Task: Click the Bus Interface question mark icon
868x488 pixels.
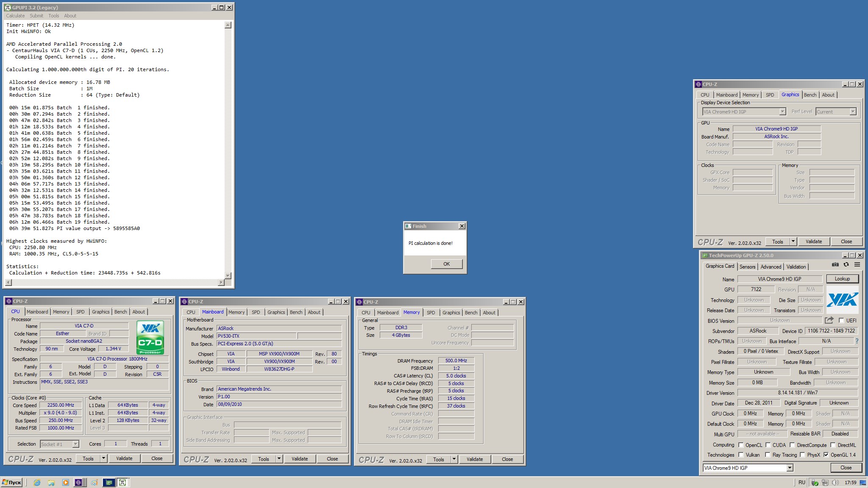Action: point(857,341)
